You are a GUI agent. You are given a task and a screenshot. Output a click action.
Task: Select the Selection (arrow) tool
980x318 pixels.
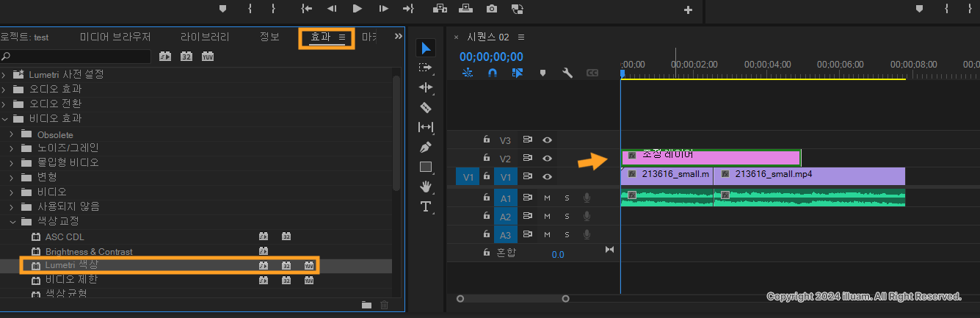[426, 48]
